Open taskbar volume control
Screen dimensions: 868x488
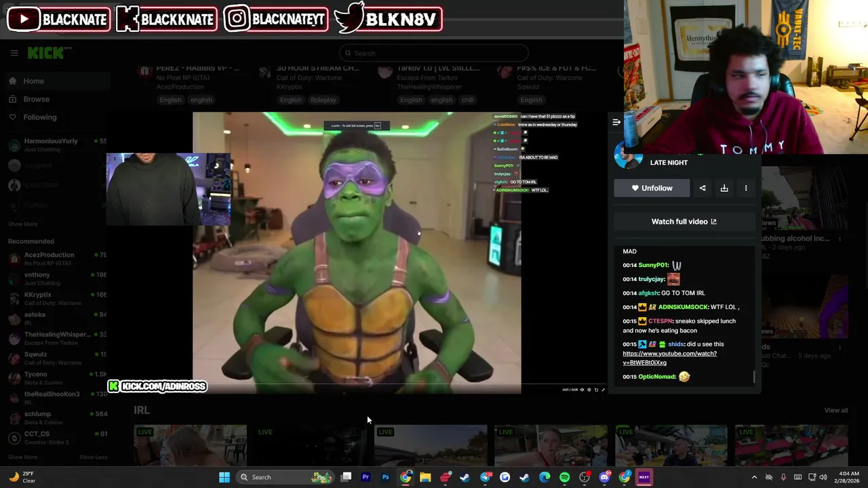click(x=823, y=477)
